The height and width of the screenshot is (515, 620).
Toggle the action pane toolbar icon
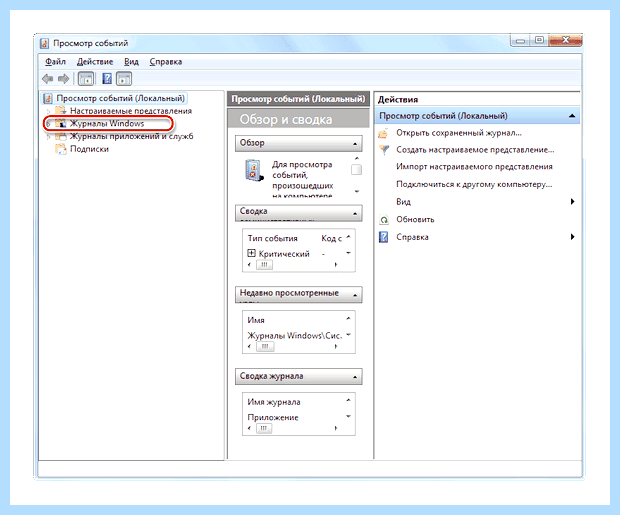[x=124, y=79]
